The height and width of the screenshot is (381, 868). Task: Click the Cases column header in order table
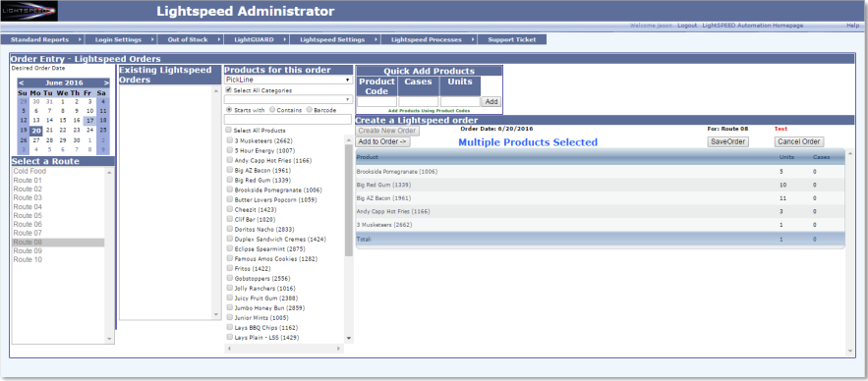coord(821,157)
